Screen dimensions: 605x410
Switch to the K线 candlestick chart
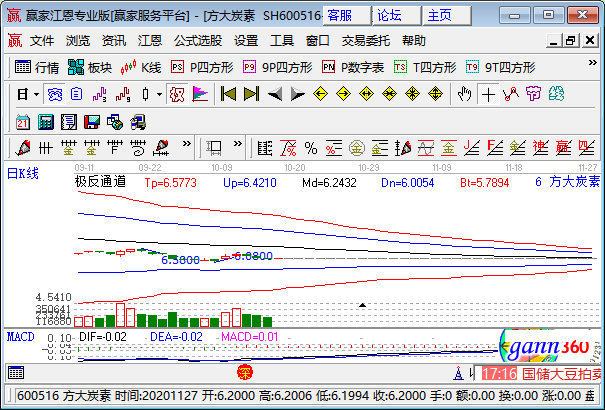point(140,67)
